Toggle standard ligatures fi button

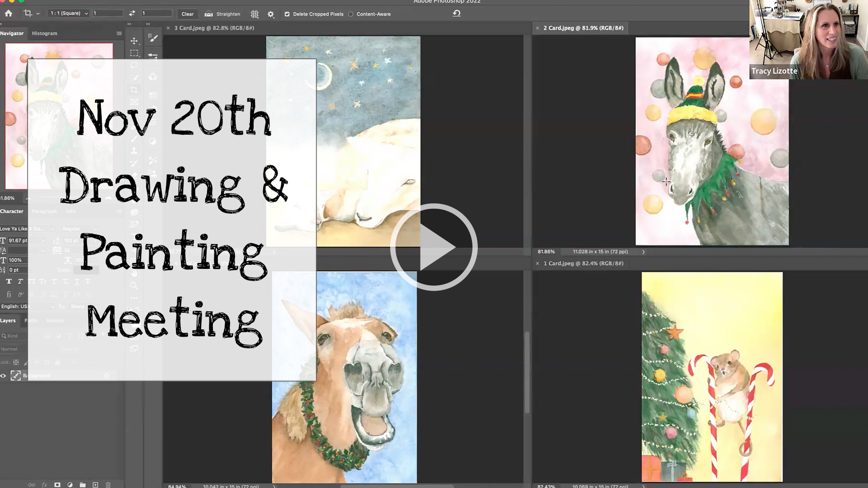click(9, 294)
